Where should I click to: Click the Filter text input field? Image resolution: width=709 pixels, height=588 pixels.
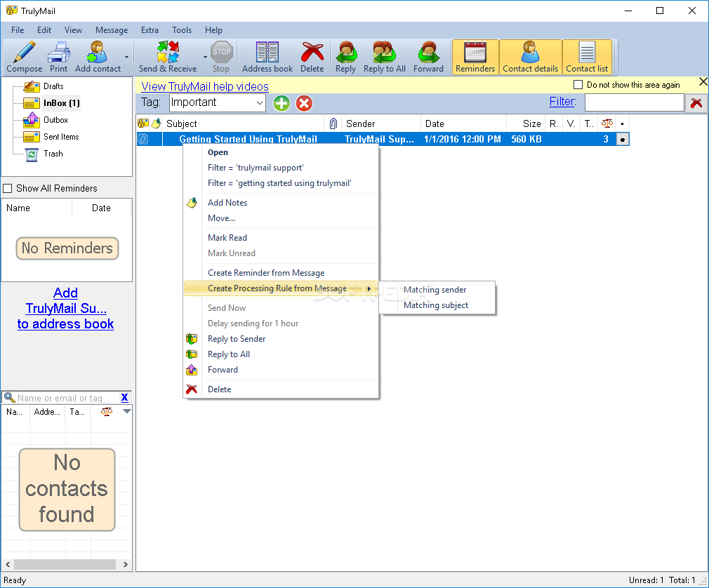pos(634,102)
